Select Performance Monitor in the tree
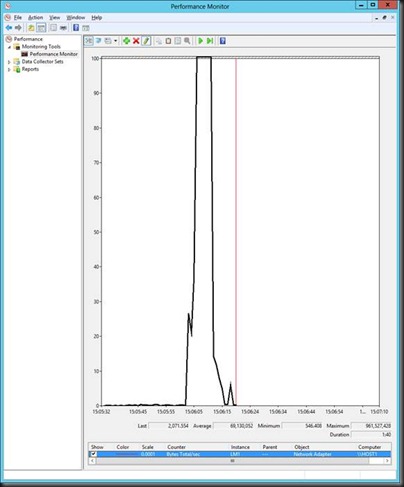Screen dimensions: 404x487 click(x=53, y=54)
